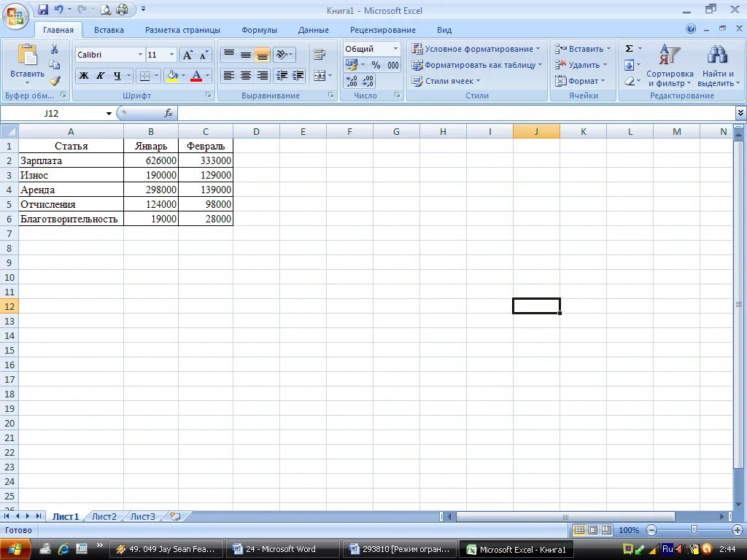This screenshot has width=747, height=560.
Task: Increase decimal places
Action: click(x=352, y=81)
